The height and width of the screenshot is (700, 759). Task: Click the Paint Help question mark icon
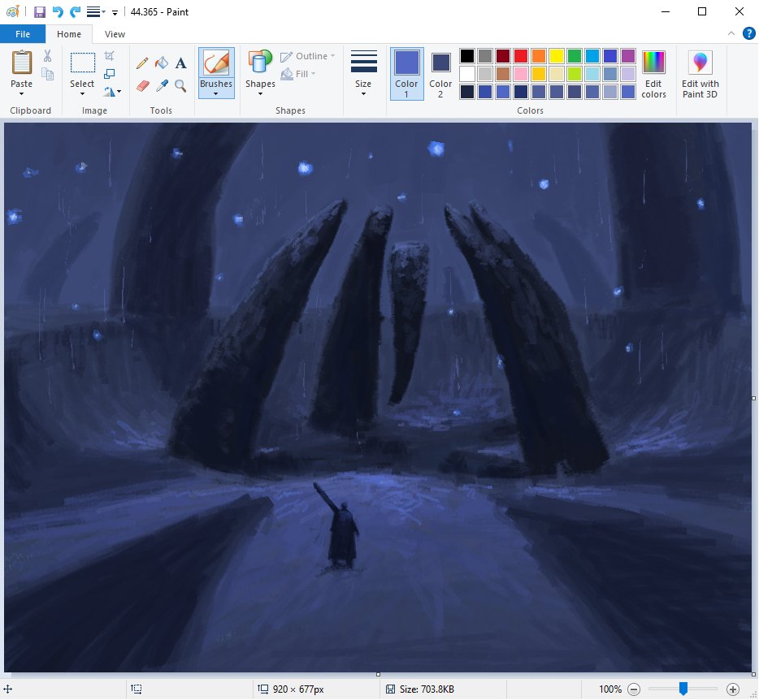point(748,33)
